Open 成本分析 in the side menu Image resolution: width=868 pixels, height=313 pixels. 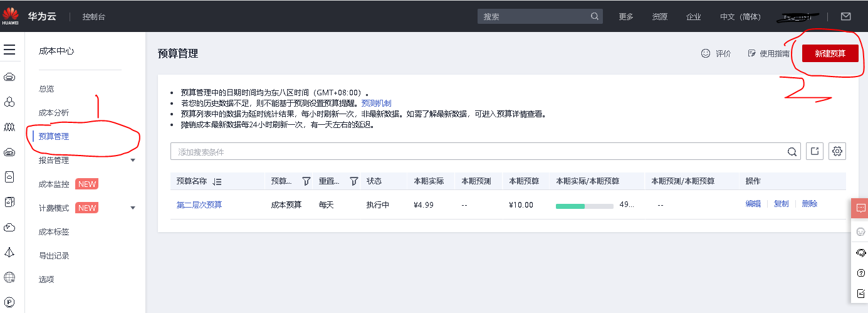point(54,113)
